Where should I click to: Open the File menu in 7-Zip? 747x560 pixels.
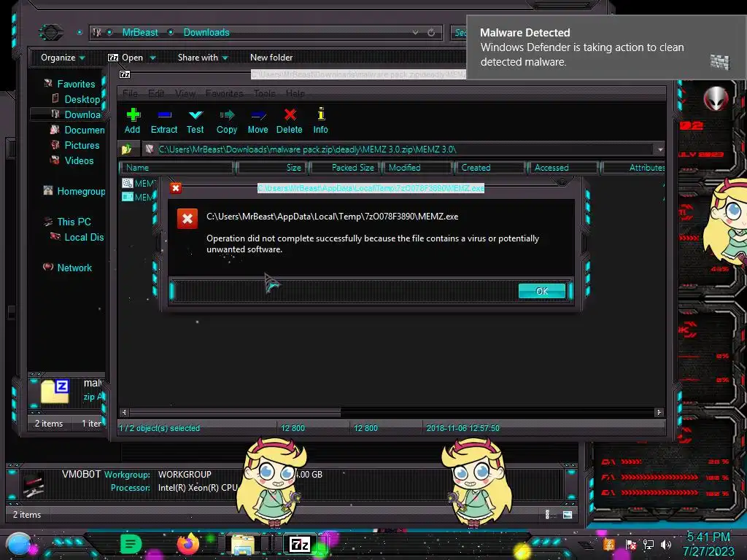tap(130, 93)
